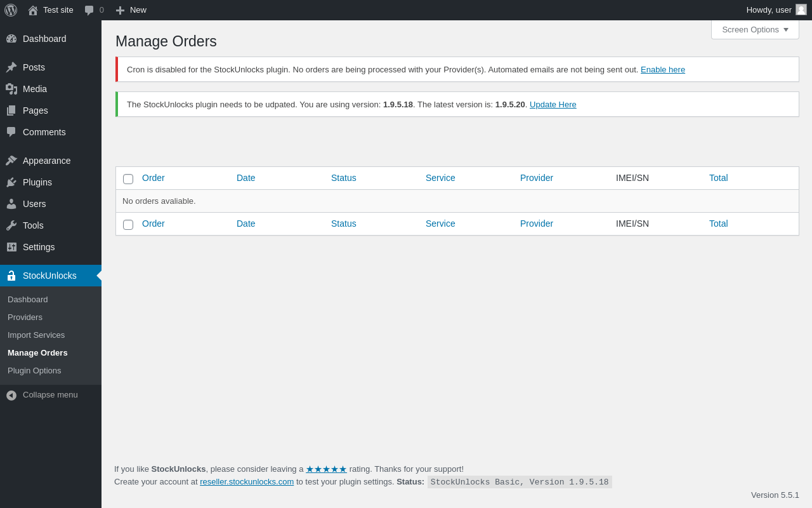Click the StockUnlocks Basic version status text
The width and height of the screenshot is (812, 508).
tap(520, 482)
